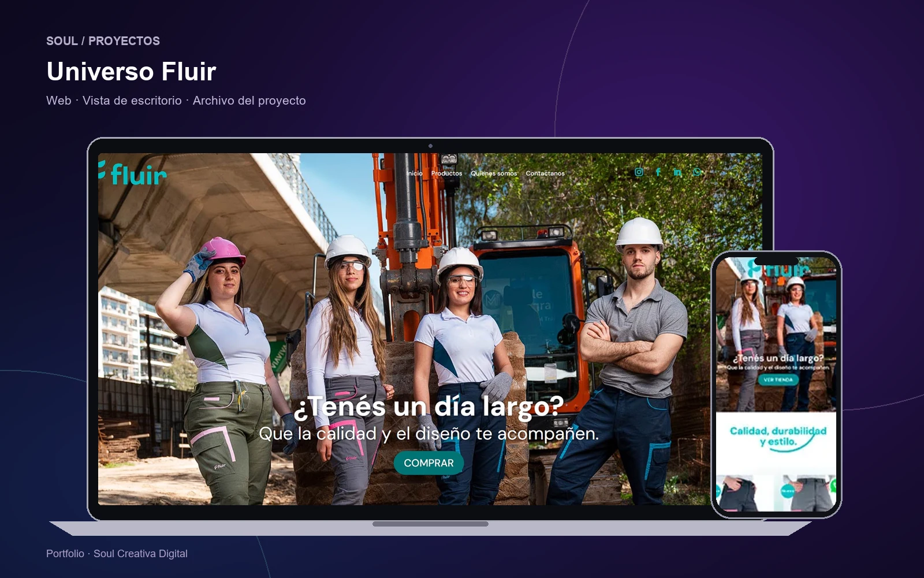Open the Contactanos menu item
The height and width of the screenshot is (578, 924).
pyautogui.click(x=545, y=173)
